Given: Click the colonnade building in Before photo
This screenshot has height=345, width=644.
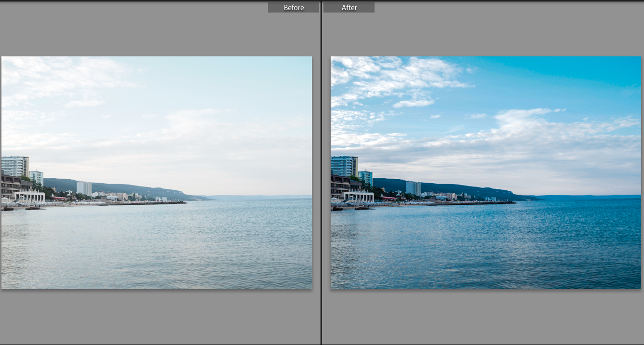Looking at the screenshot, I should click(29, 197).
